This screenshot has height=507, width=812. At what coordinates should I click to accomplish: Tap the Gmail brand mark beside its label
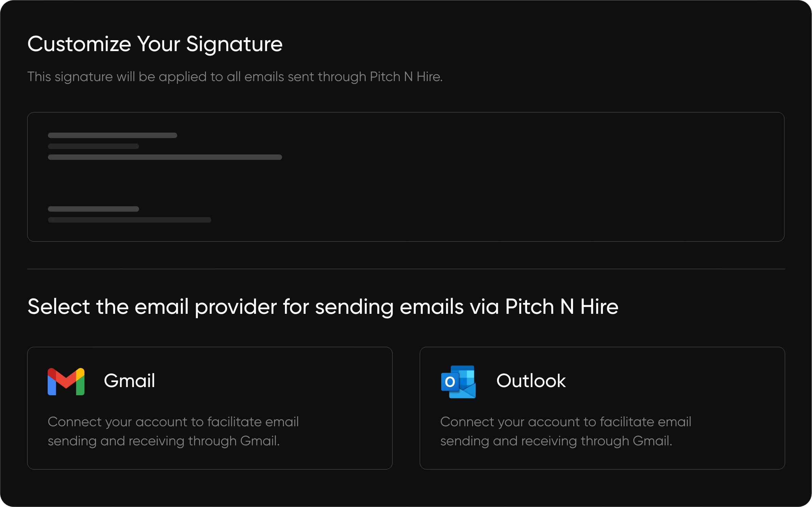(x=66, y=381)
